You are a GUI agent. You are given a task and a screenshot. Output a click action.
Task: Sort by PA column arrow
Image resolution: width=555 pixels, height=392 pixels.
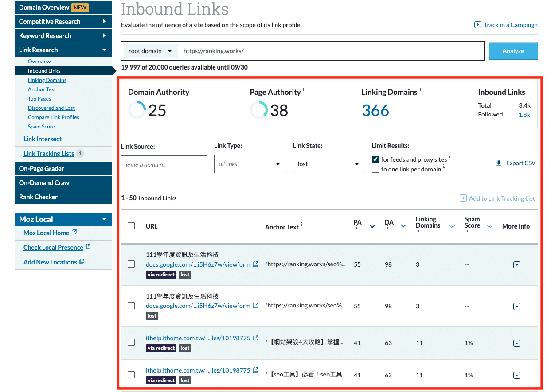tap(372, 226)
